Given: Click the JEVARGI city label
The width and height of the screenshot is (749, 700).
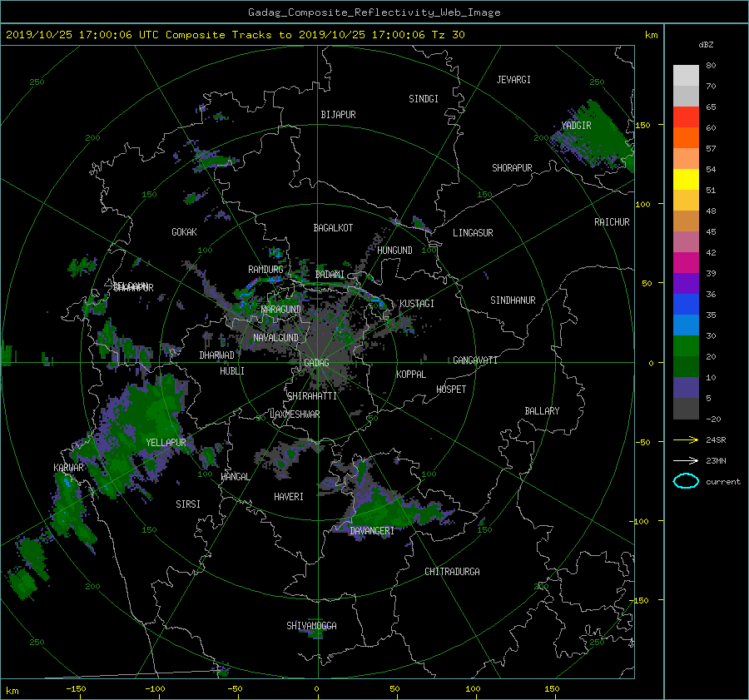Looking at the screenshot, I should [513, 80].
